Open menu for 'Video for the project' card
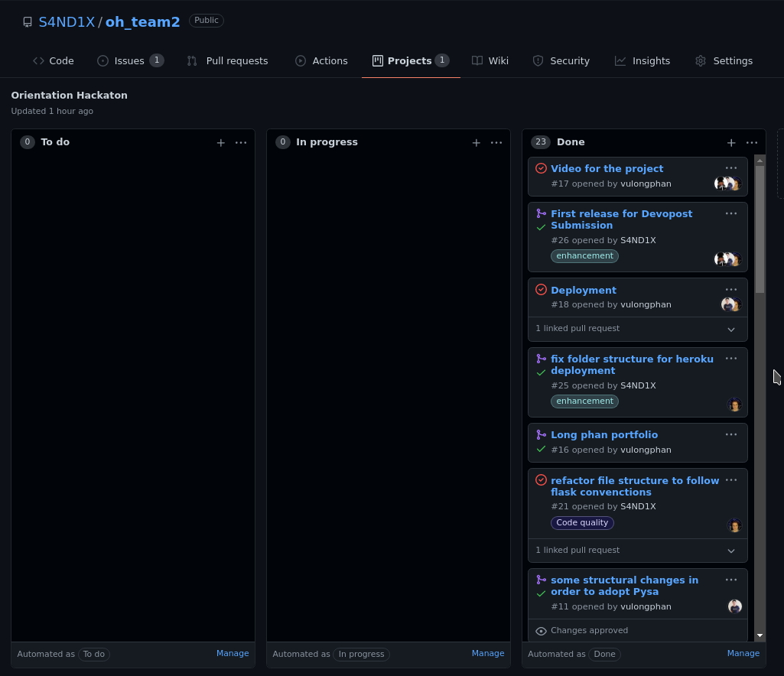 click(x=731, y=168)
